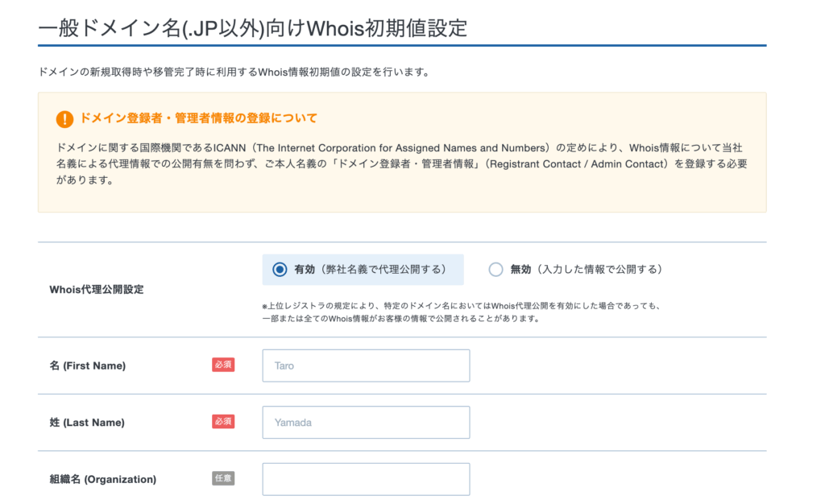Click the 組織名 (Organization) label
The image size is (825, 504).
(103, 479)
